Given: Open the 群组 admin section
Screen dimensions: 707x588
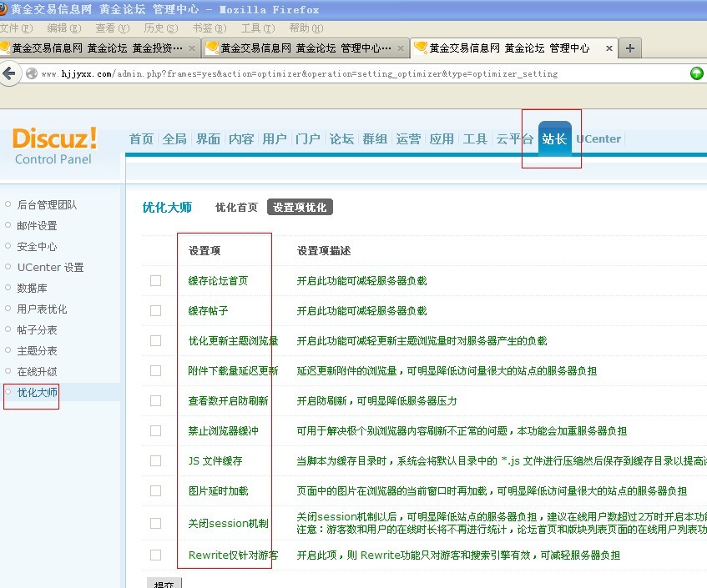Looking at the screenshot, I should pos(375,138).
